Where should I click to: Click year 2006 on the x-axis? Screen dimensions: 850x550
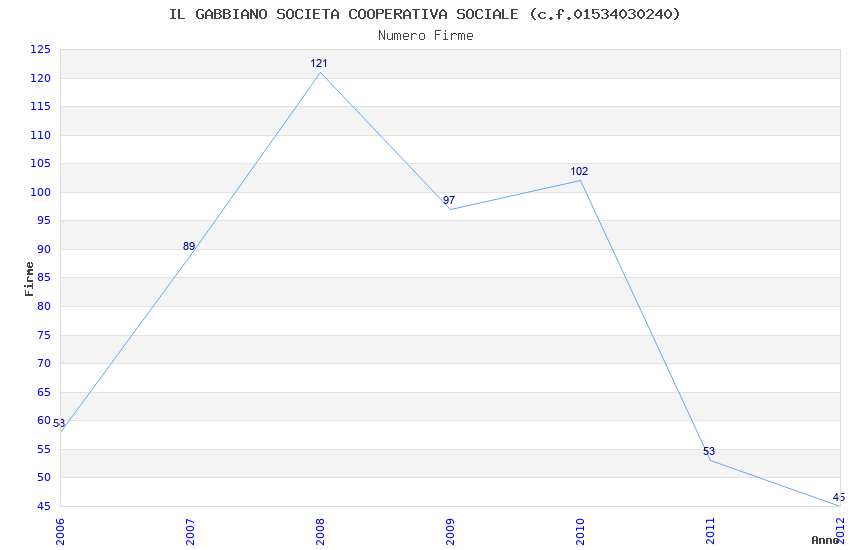[x=60, y=531]
